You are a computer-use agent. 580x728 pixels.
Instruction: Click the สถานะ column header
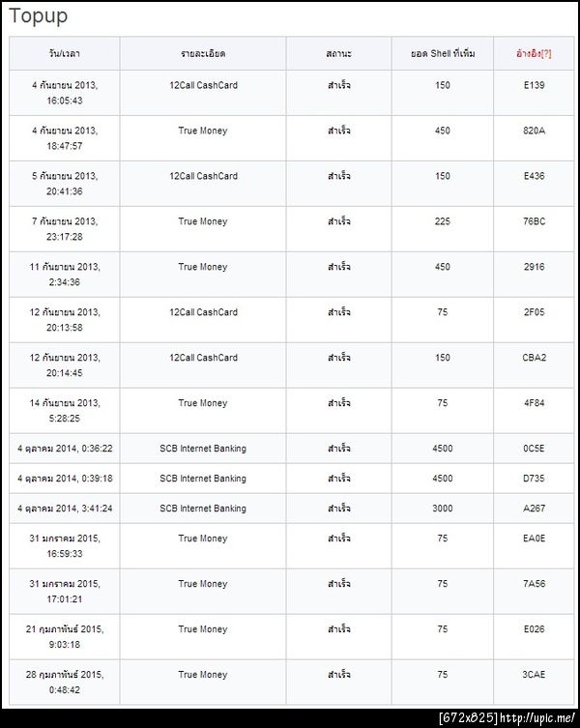click(x=338, y=53)
